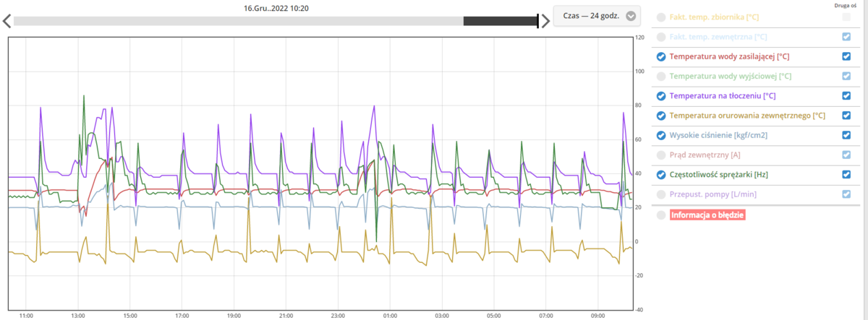Disable the 'Częstotliwość sprężarki' series check circle
The image size is (868, 320).
point(661,174)
